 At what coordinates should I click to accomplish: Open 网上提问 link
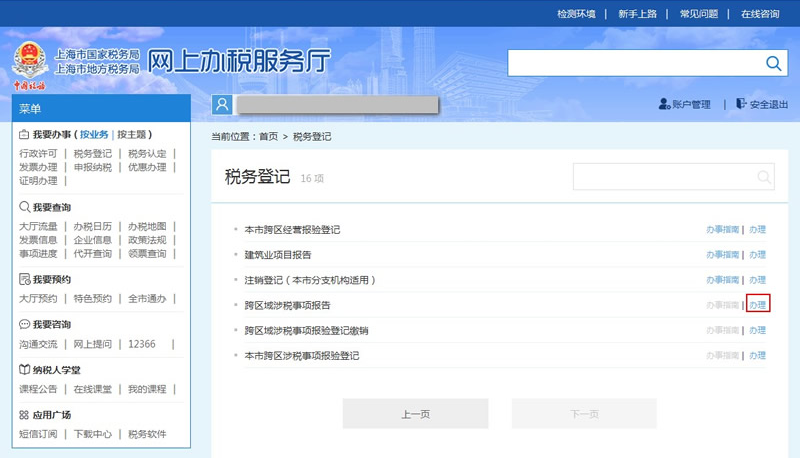pyautogui.click(x=92, y=344)
